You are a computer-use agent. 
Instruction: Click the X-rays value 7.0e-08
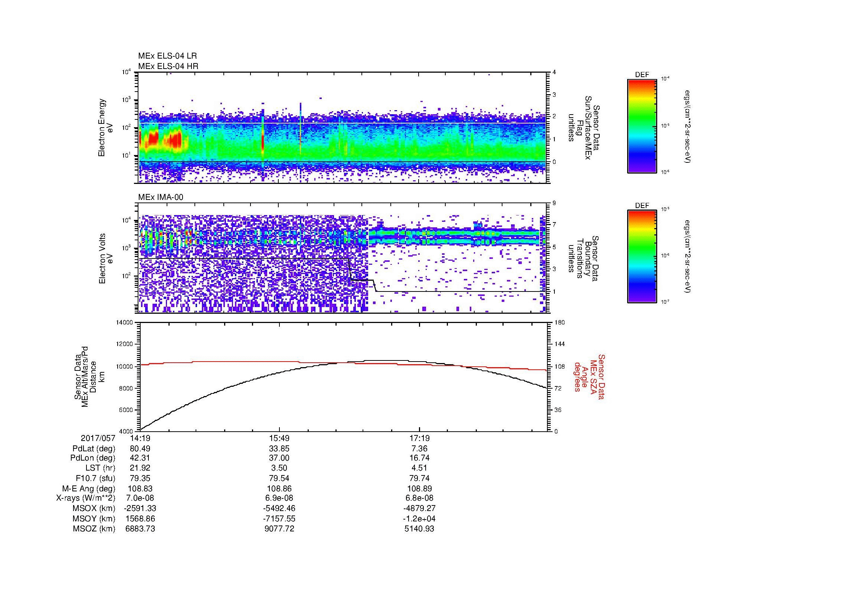coord(140,498)
